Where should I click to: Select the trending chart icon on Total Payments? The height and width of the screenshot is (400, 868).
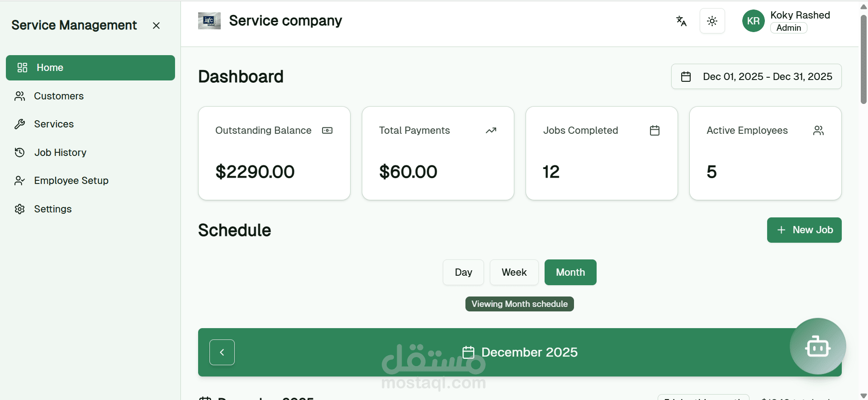pos(491,131)
